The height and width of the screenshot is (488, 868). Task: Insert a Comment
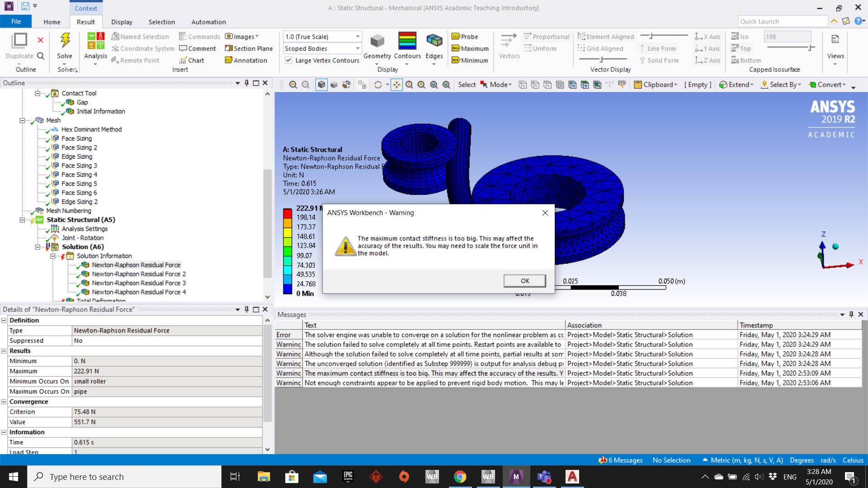coord(197,48)
